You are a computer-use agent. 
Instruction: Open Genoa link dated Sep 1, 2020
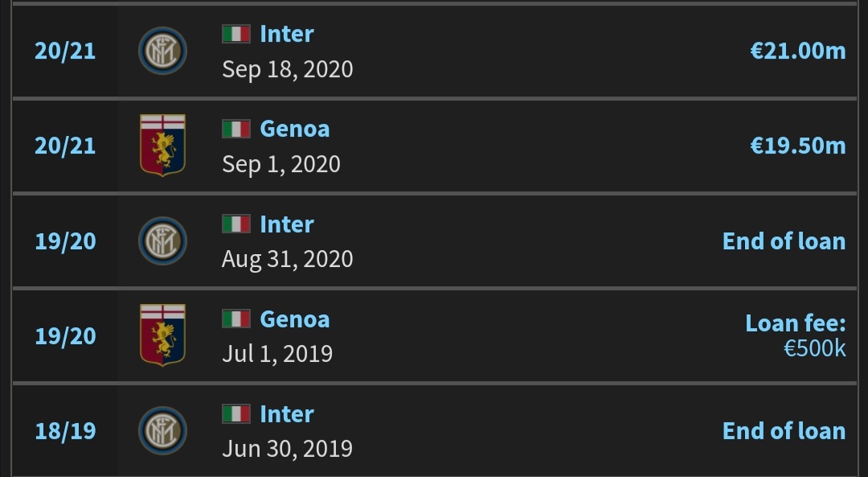(294, 129)
